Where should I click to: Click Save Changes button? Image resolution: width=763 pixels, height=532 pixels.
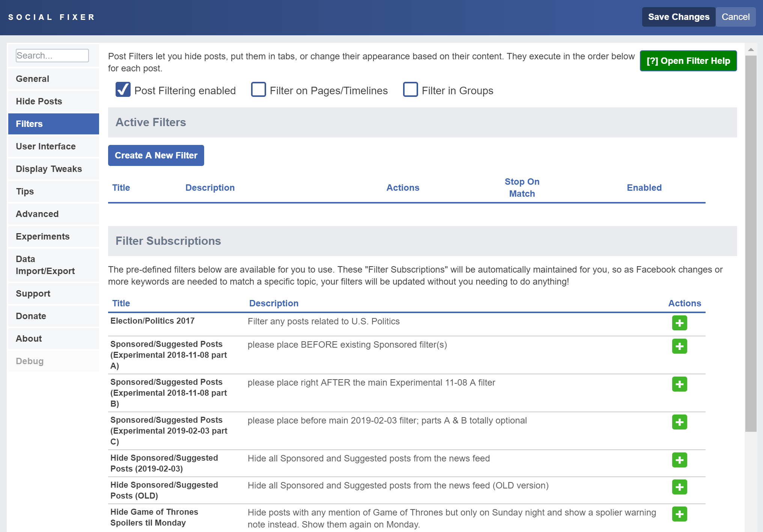click(x=679, y=17)
